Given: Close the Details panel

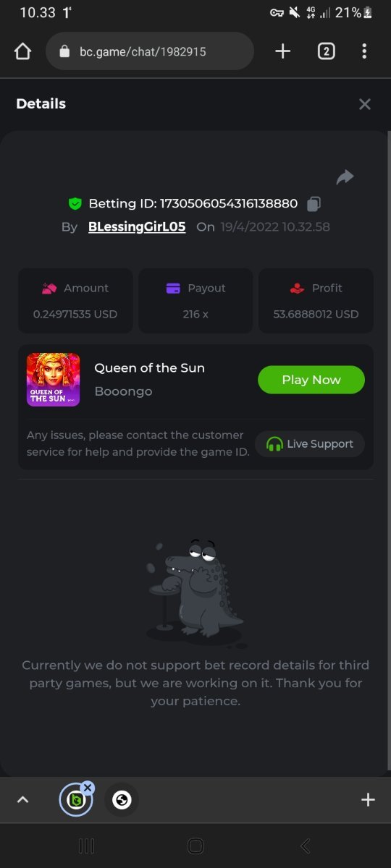Looking at the screenshot, I should (x=365, y=104).
